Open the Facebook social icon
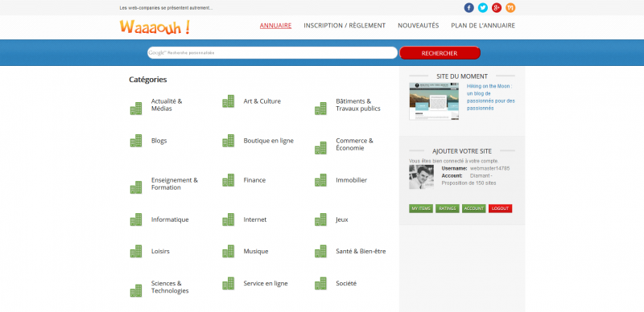 [x=469, y=8]
